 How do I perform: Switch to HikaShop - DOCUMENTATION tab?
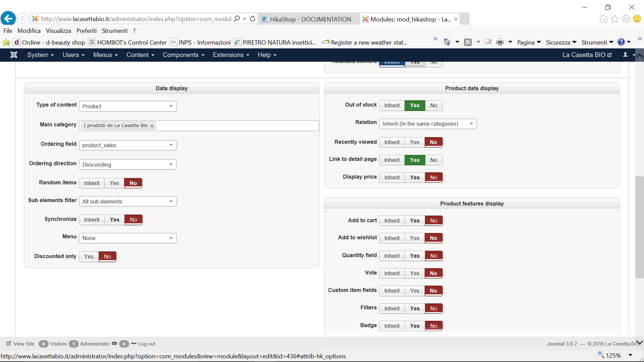310,19
